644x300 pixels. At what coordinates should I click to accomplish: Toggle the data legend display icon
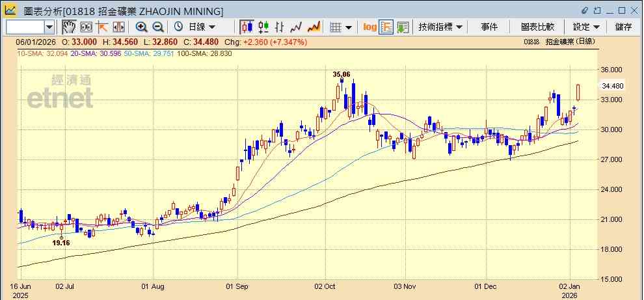point(386,27)
